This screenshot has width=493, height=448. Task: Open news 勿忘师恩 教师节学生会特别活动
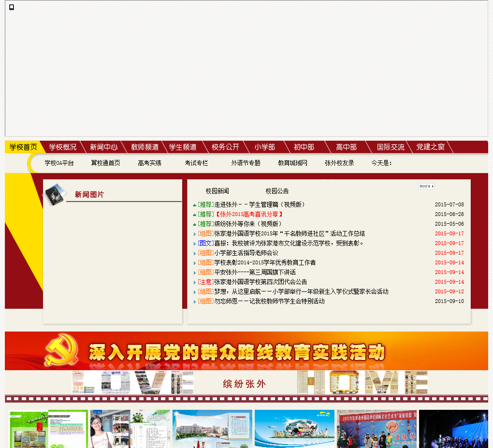269,301
